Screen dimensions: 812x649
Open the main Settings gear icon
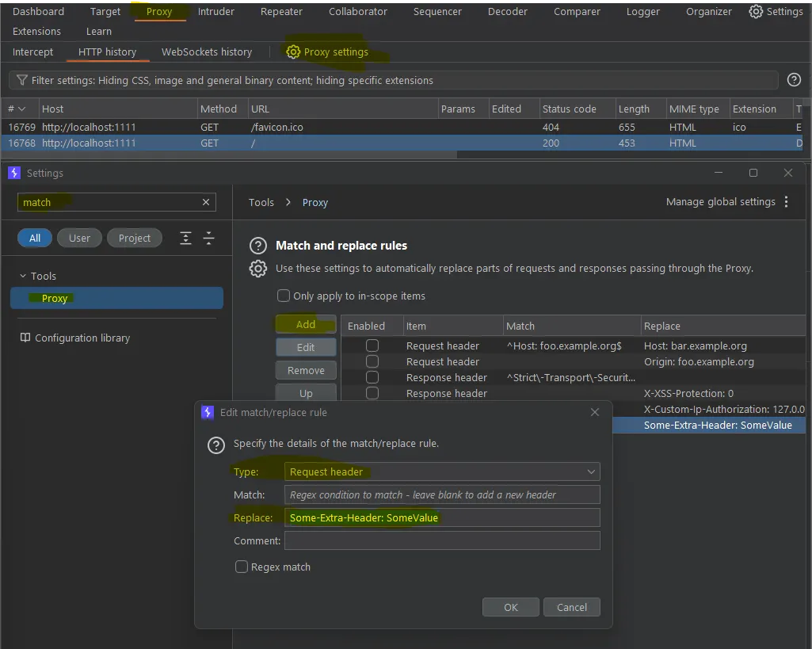pyautogui.click(x=756, y=11)
